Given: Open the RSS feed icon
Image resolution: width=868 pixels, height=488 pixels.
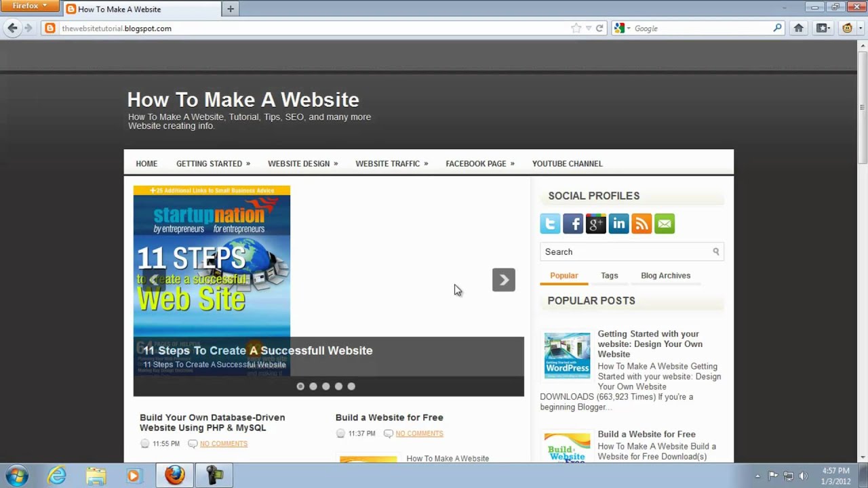Looking at the screenshot, I should (642, 224).
